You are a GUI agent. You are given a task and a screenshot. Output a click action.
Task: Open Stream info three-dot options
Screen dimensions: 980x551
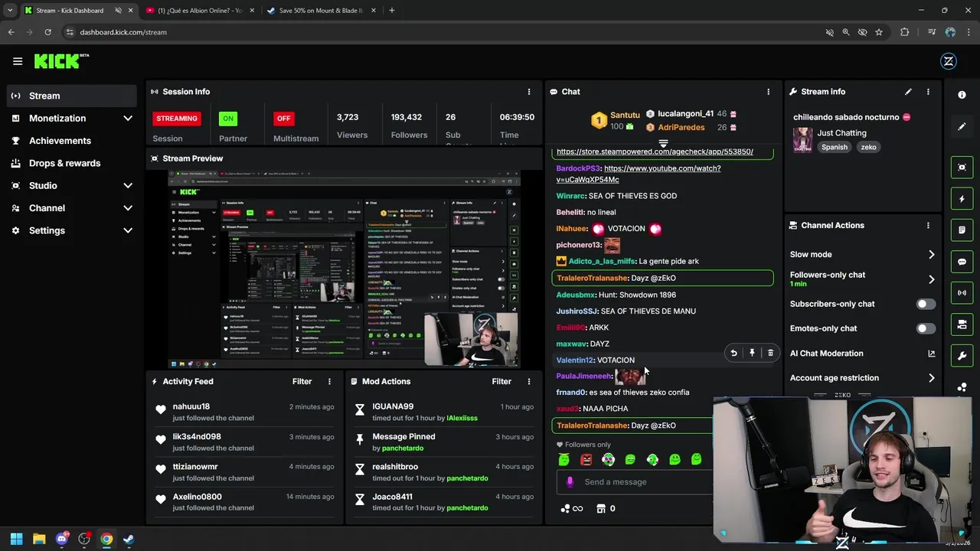click(928, 92)
